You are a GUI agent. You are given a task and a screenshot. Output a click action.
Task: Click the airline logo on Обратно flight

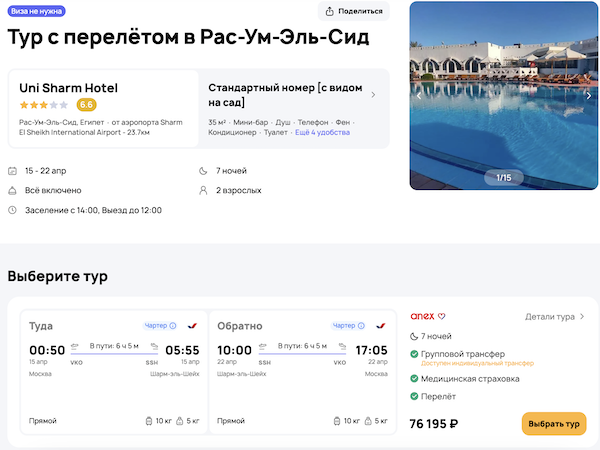point(380,325)
